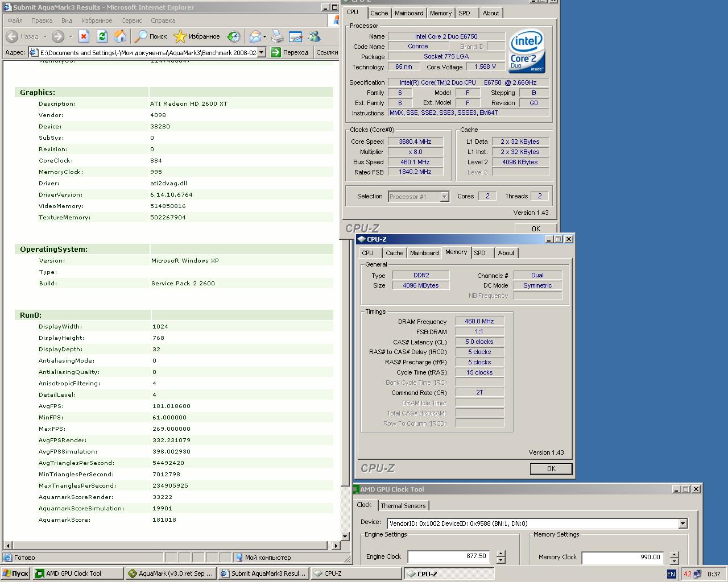
Task: Open the Messenger icon in IE toolbar
Action: coord(314,36)
